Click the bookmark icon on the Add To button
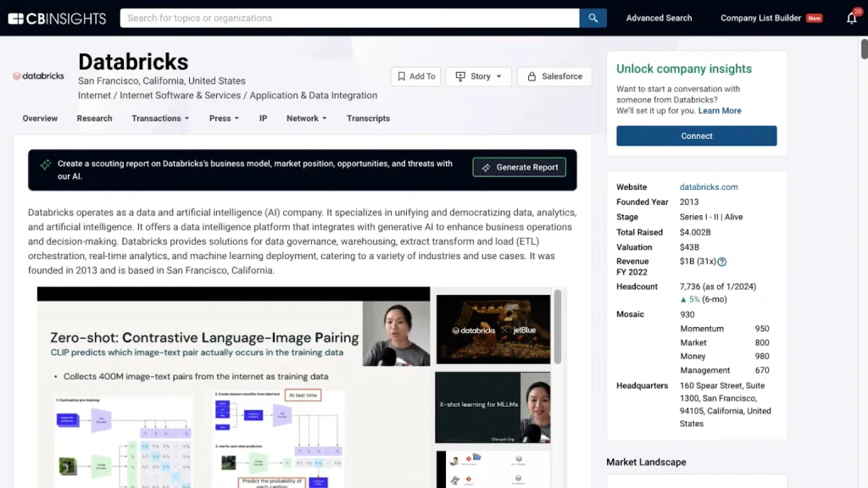The image size is (868, 488). (403, 76)
